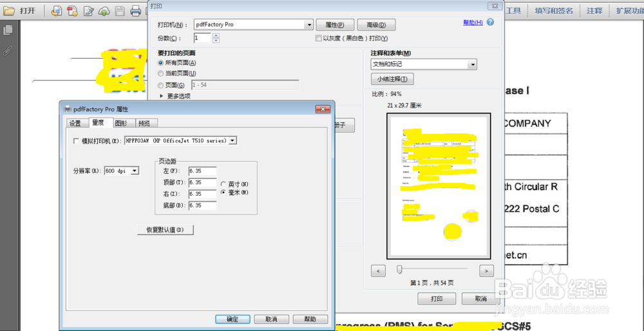644x331 pixels.
Task: Go to next preview page arrow button
Action: (x=486, y=271)
